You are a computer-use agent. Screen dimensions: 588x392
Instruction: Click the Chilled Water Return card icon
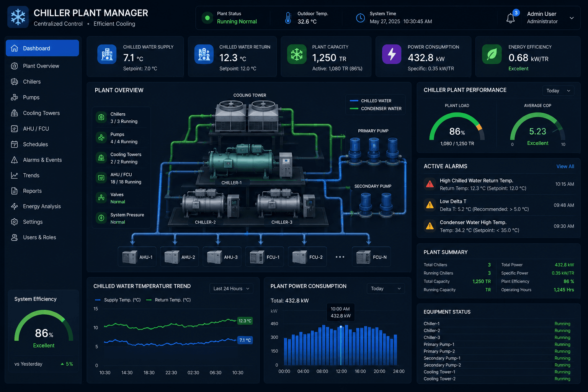(204, 54)
